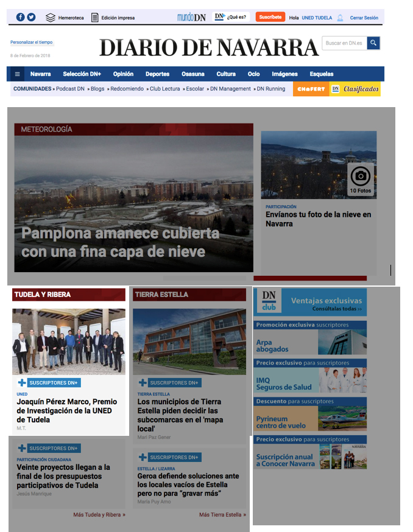This screenshot has height=532, width=413.
Task: Click the DN+ ¿Qué es? badge
Action: point(231,16)
